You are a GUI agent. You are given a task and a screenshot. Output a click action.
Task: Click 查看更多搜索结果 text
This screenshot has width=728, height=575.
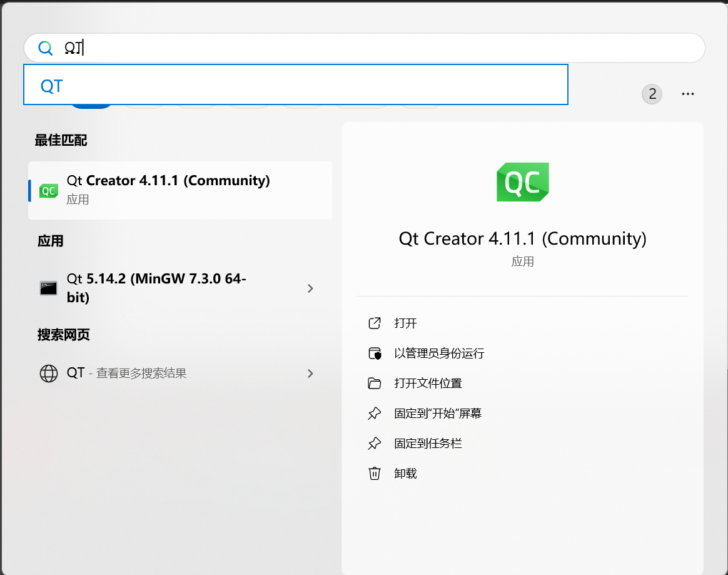tap(141, 374)
